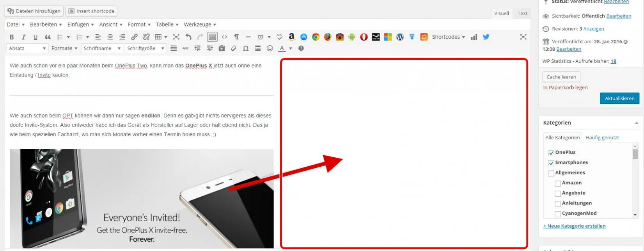Click the Amazon icon in toolbar
Image resolution: width=644 pixels, height=251 pixels.
click(291, 37)
